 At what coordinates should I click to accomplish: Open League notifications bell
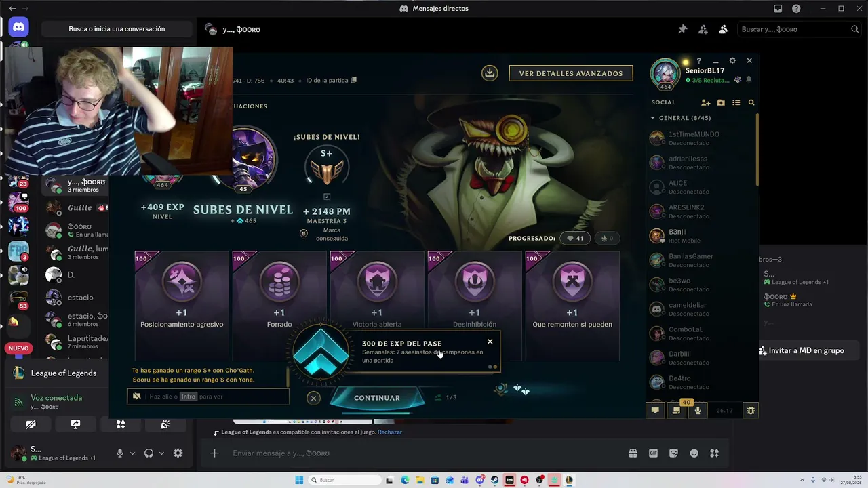[749, 80]
